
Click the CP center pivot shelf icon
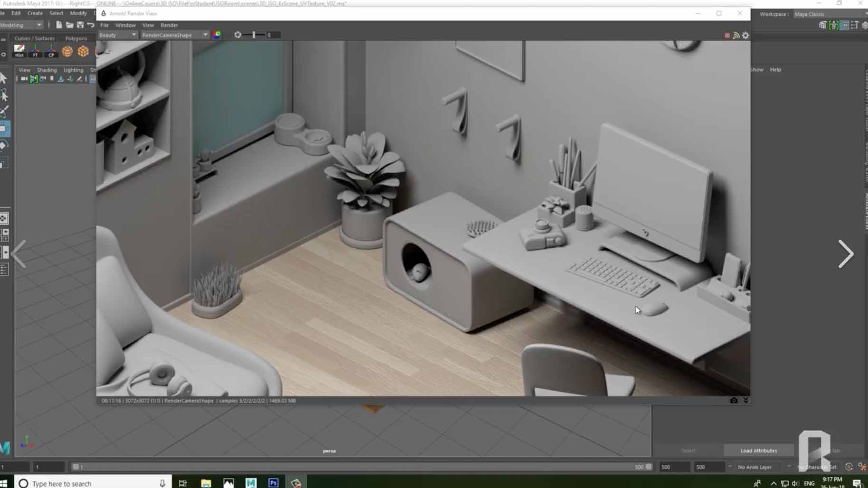tap(51, 51)
